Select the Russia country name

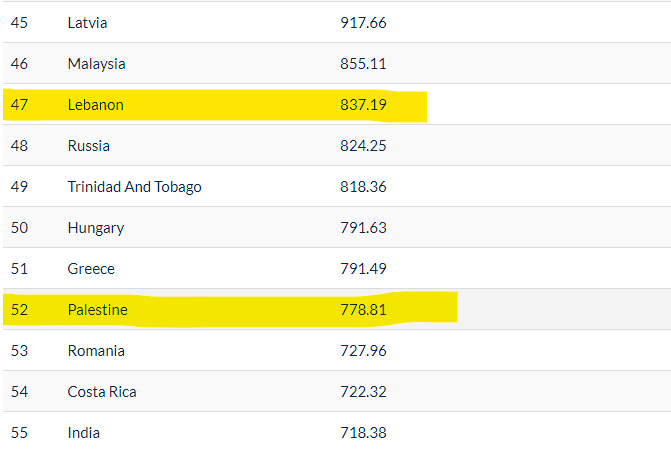(x=89, y=146)
